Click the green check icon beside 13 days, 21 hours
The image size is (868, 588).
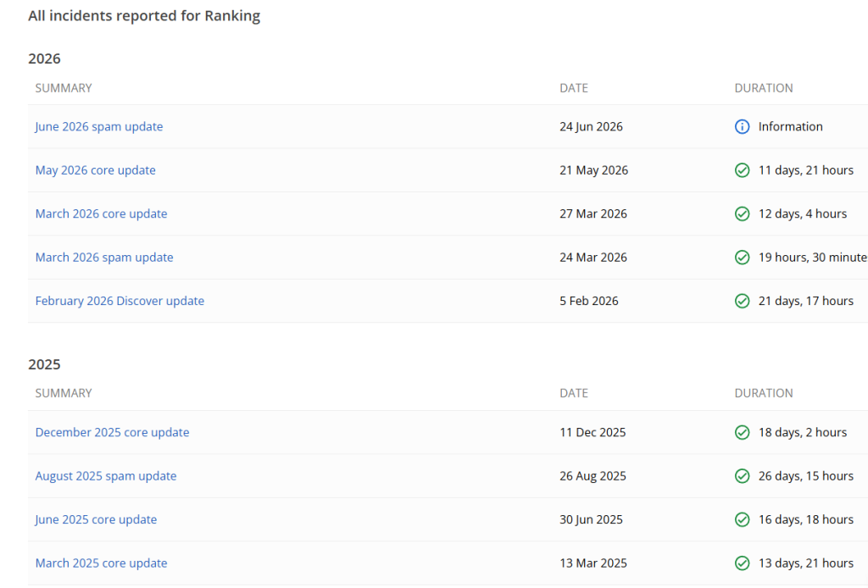(x=742, y=563)
